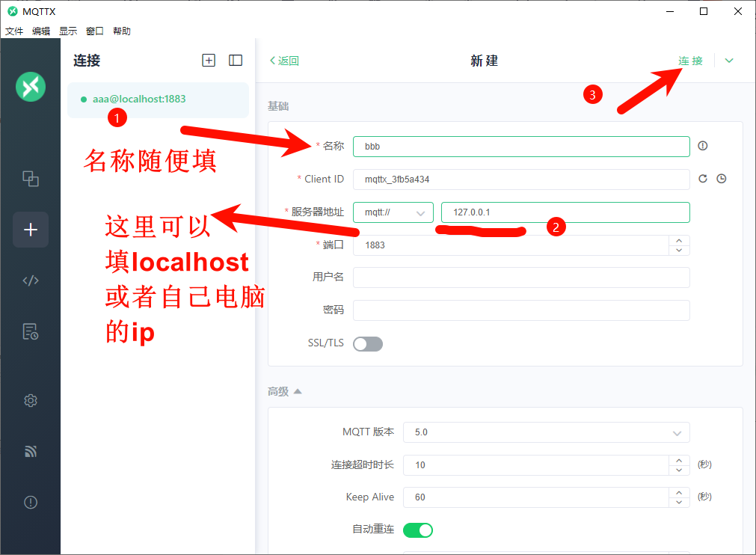The height and width of the screenshot is (555, 756).
Task: Click the Keep Alive input showing 60
Action: click(x=536, y=497)
